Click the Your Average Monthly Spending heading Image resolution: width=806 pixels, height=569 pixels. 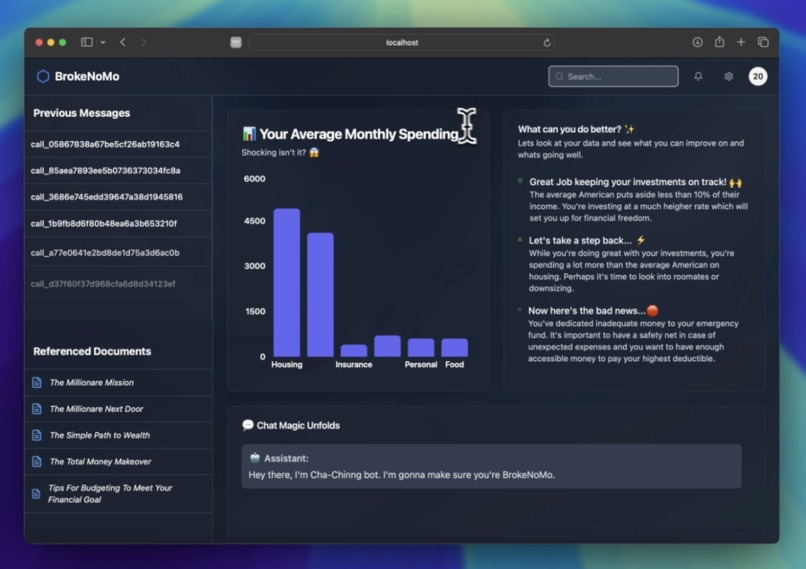coord(358,134)
